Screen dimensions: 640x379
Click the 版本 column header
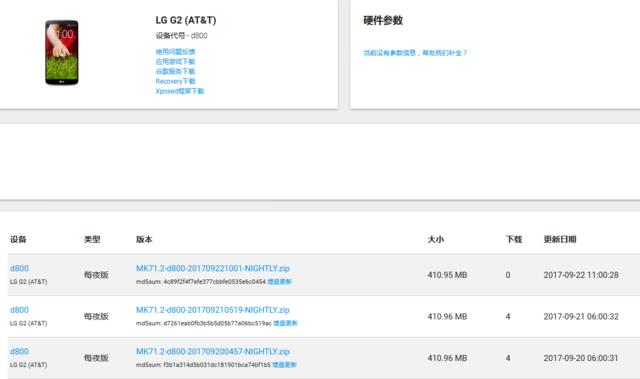click(144, 239)
